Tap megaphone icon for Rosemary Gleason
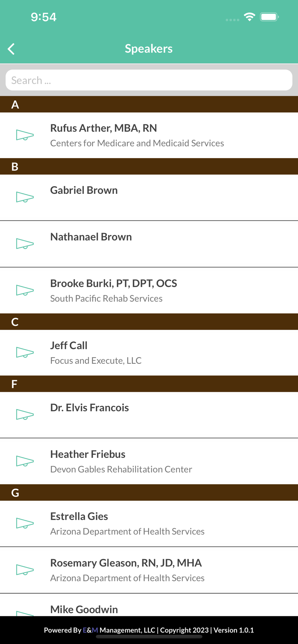 pyautogui.click(x=25, y=570)
